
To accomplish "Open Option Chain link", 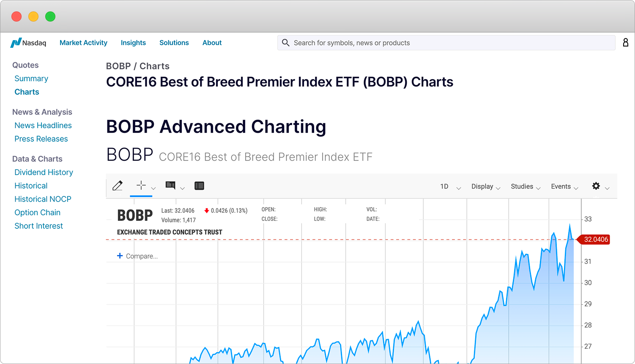I will point(37,213).
